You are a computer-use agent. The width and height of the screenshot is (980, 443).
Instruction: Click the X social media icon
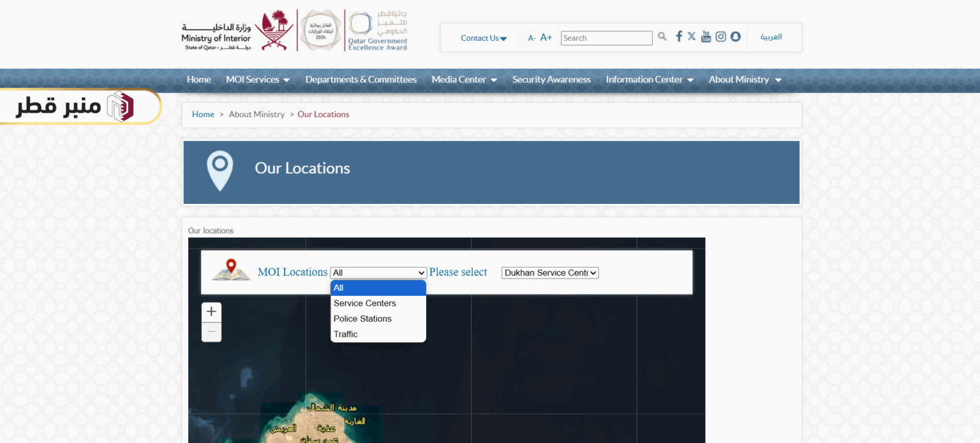(692, 36)
